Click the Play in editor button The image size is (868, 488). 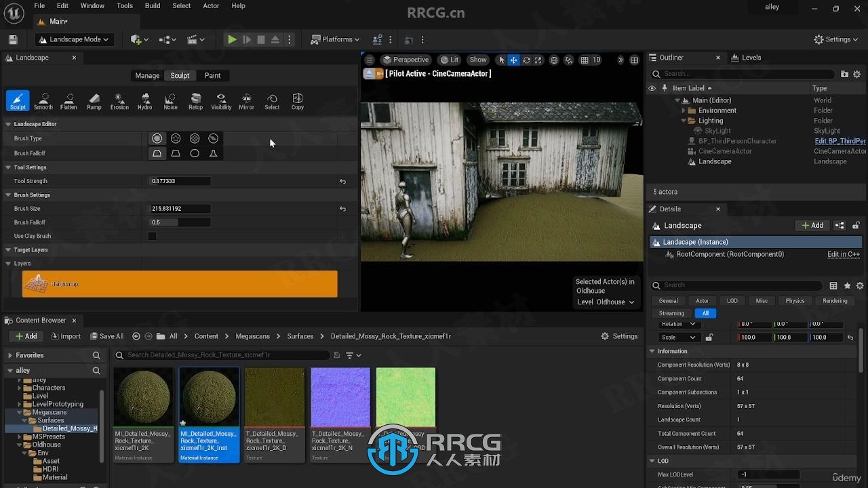(232, 39)
